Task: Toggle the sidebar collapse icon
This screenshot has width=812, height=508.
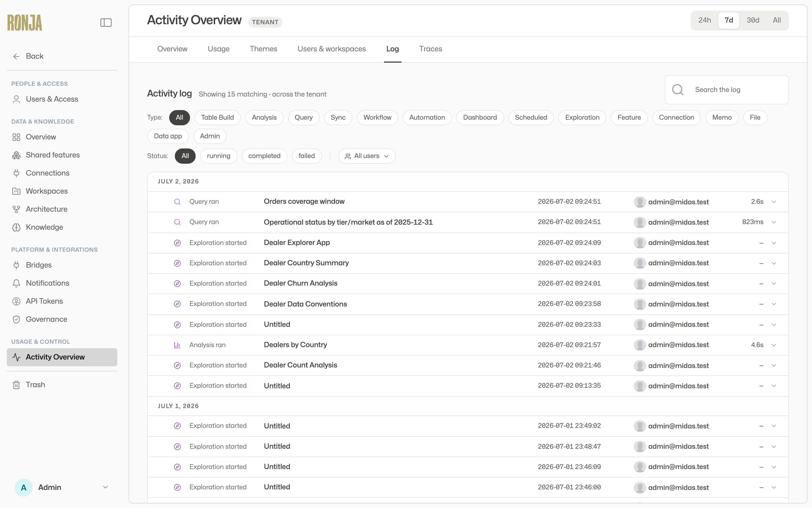Action: pos(106,23)
